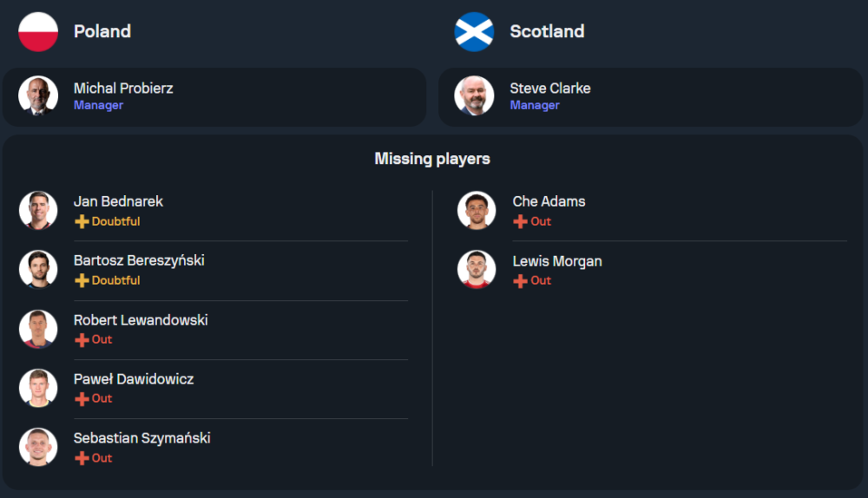Open Steve Clarke manager photo
Screen dimensions: 868x498
click(x=475, y=95)
